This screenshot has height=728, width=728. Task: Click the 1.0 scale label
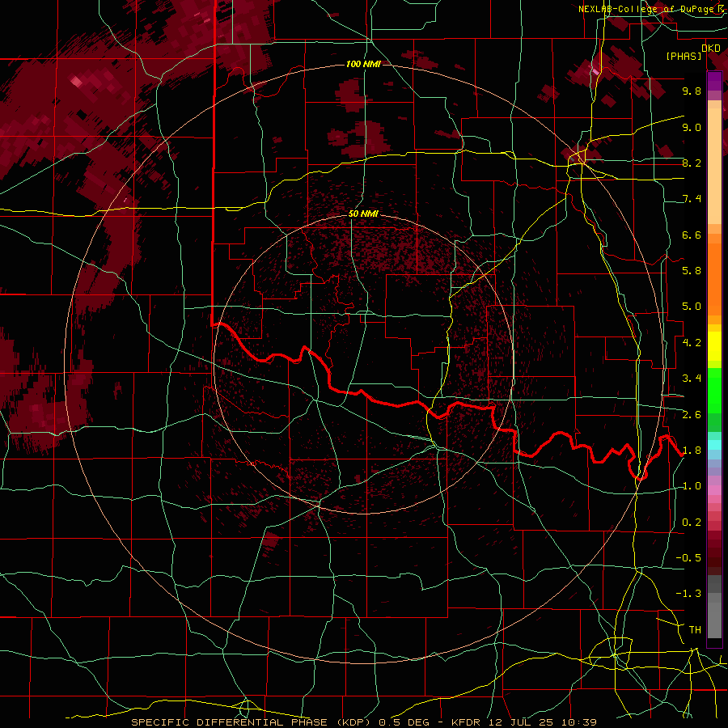point(692,486)
